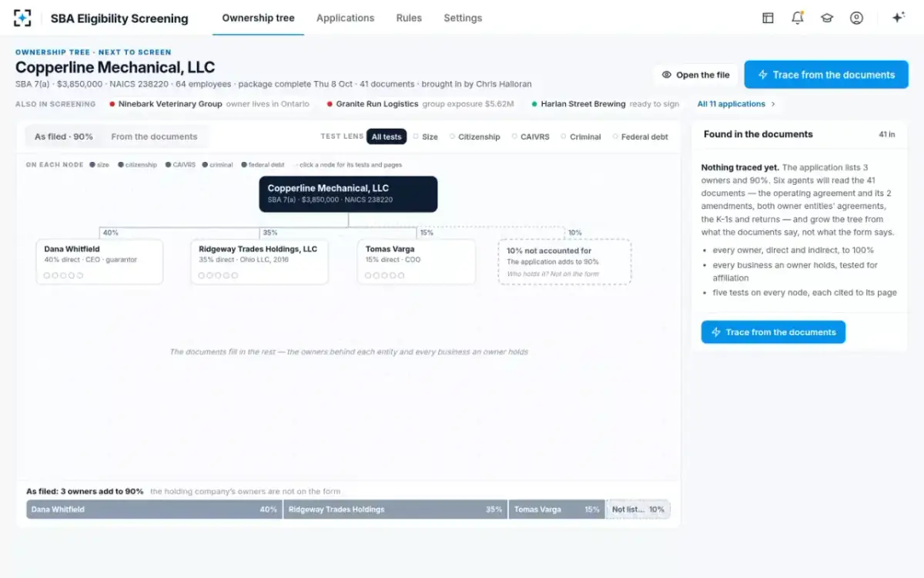Screen dimensions: 924x578
Task: Open the Ninebark Veterinary Group application
Action: tap(209, 104)
